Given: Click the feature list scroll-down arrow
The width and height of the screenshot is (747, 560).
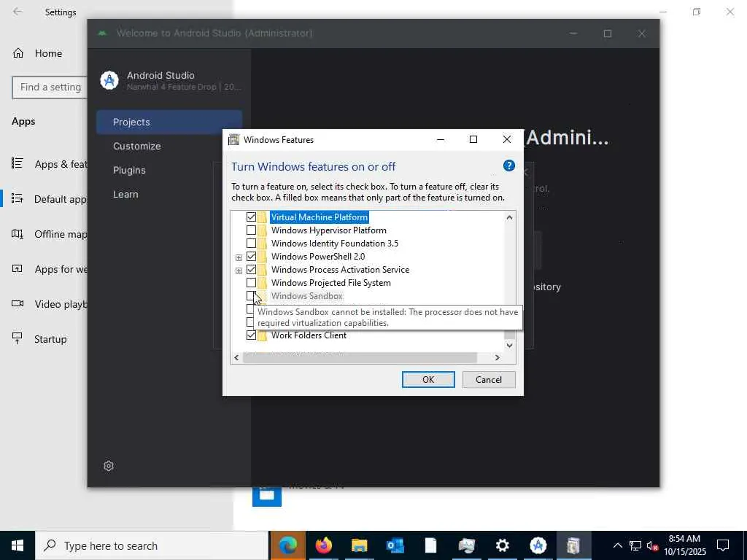Looking at the screenshot, I should (x=509, y=345).
